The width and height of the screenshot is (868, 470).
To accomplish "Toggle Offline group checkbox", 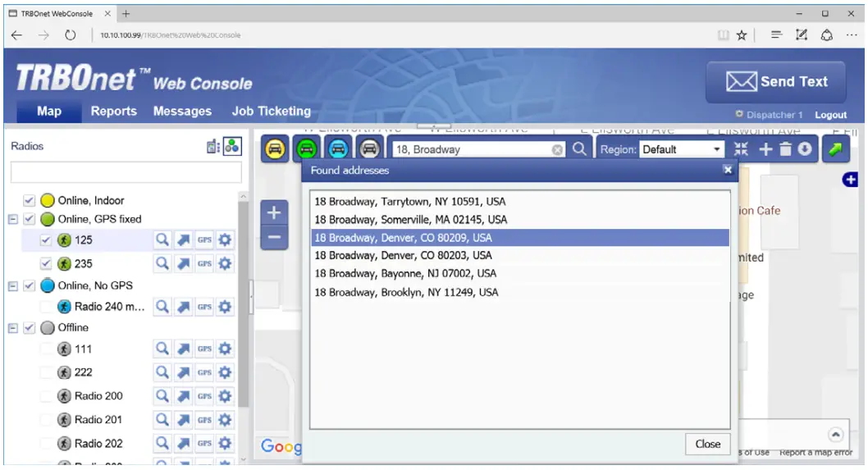I will 29,328.
